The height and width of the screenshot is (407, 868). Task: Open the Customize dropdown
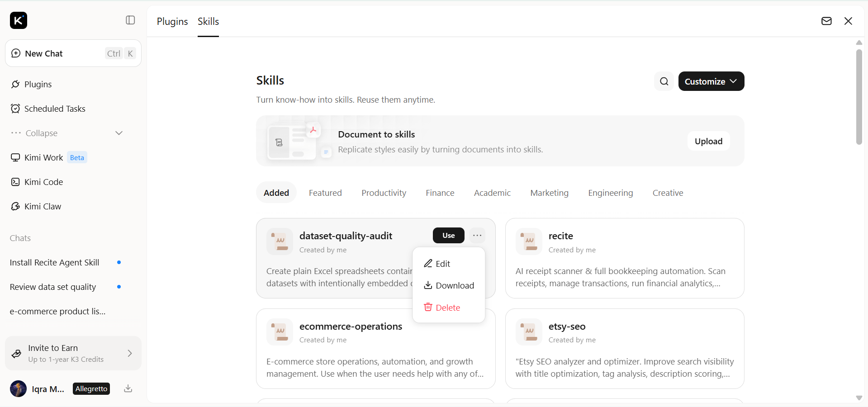tap(711, 81)
